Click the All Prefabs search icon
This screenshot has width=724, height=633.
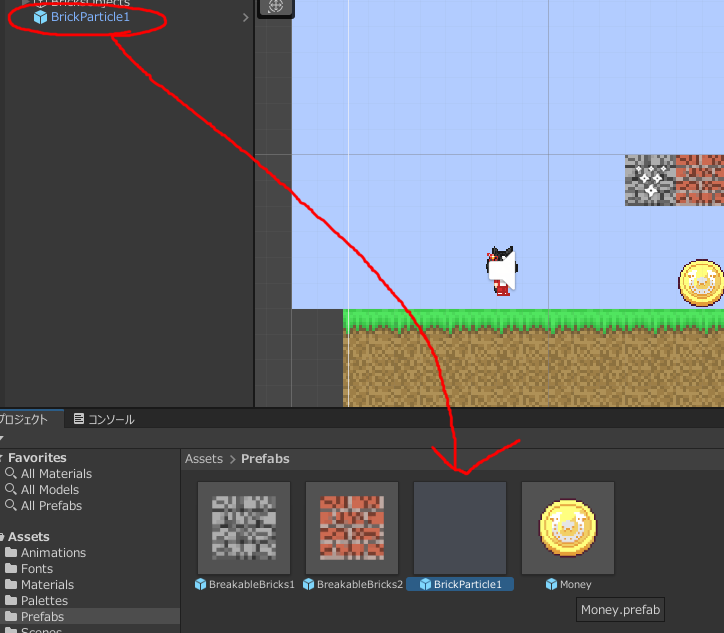pyautogui.click(x=11, y=505)
